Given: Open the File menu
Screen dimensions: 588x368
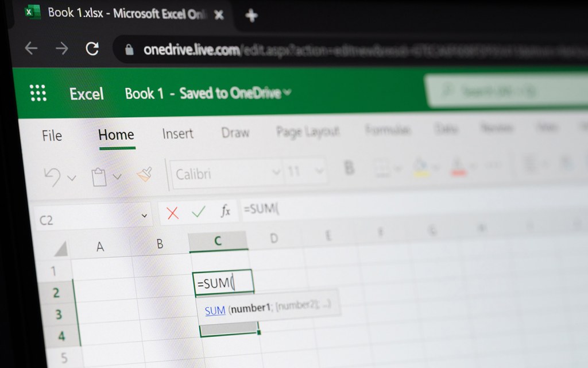Looking at the screenshot, I should [52, 136].
